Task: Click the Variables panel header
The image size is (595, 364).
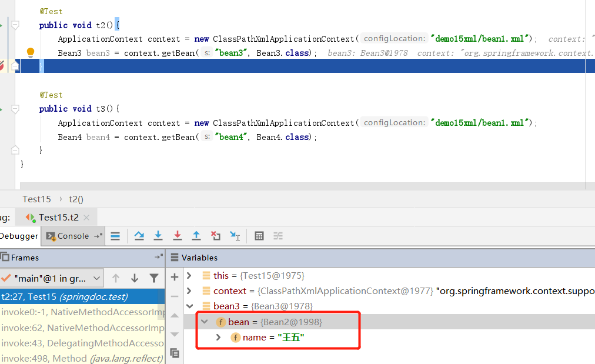Action: tap(380, 258)
